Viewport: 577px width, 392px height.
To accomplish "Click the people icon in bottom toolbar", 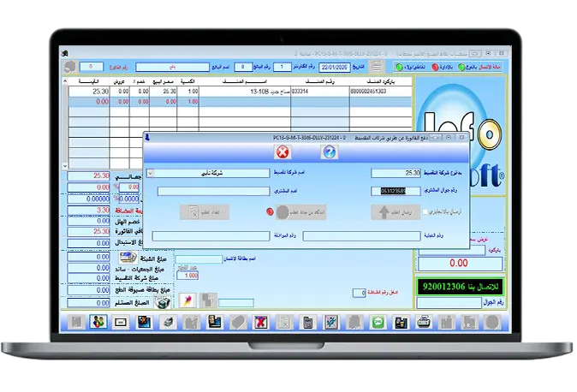I will [98, 322].
